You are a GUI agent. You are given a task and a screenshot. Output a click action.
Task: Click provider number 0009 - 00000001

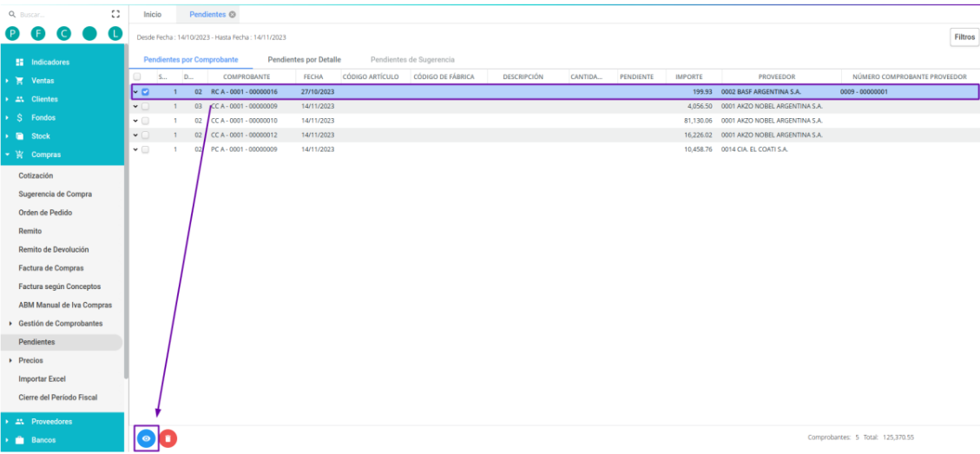pos(864,92)
